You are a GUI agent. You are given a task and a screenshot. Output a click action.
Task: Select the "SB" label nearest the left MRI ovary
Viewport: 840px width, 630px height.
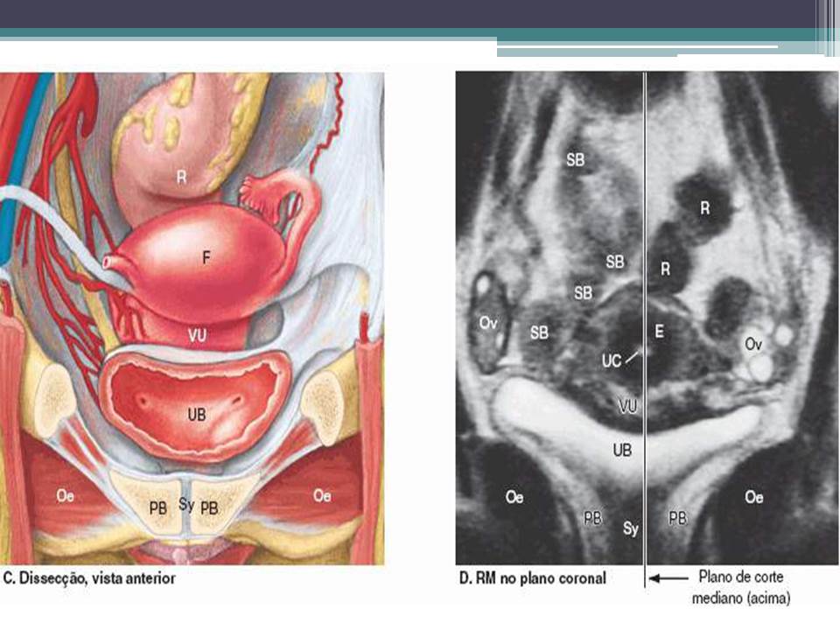[540, 333]
